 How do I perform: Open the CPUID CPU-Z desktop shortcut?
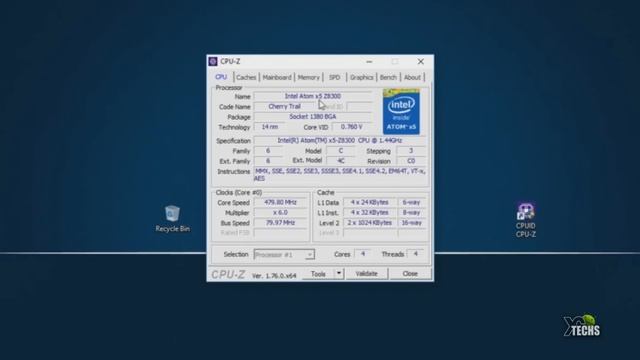[525, 220]
